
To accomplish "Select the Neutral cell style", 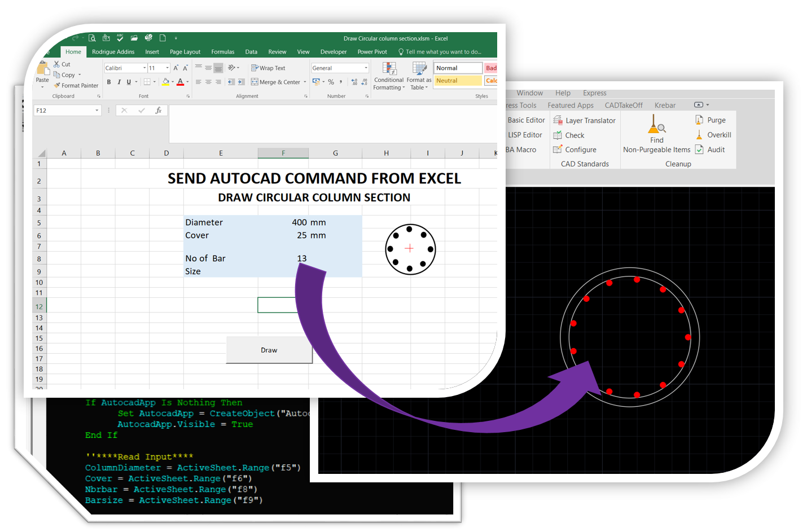I will (x=458, y=81).
